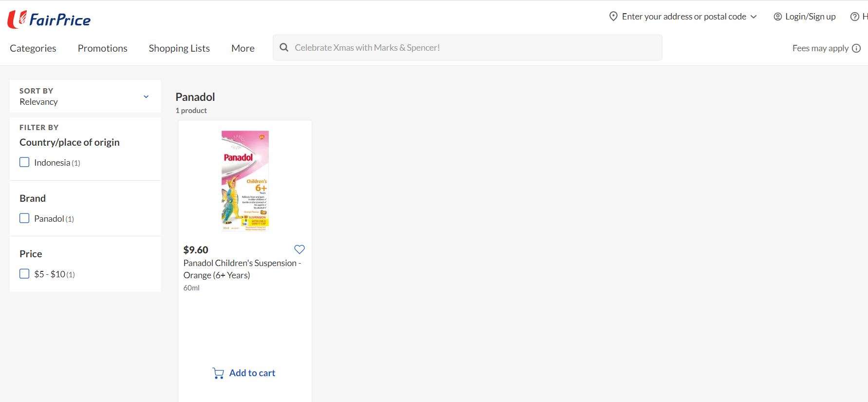This screenshot has height=402, width=868.
Task: Open the Fees may apply info icon
Action: click(x=856, y=48)
